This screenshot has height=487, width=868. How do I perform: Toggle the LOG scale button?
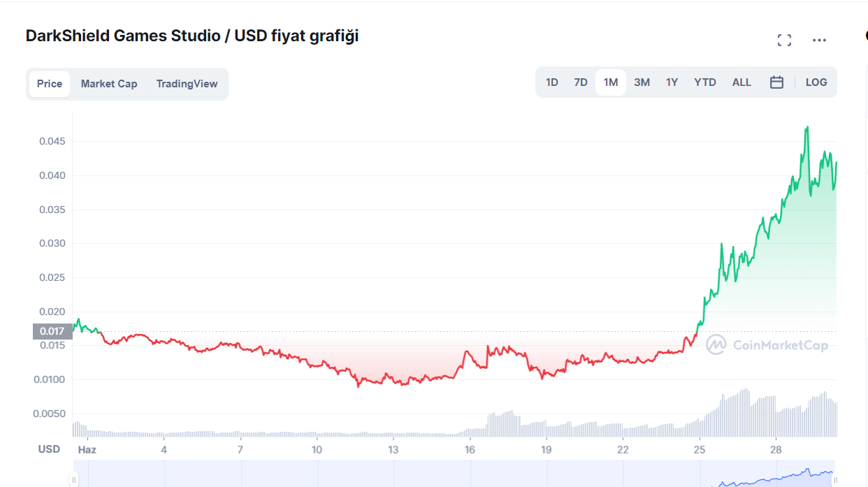[816, 82]
